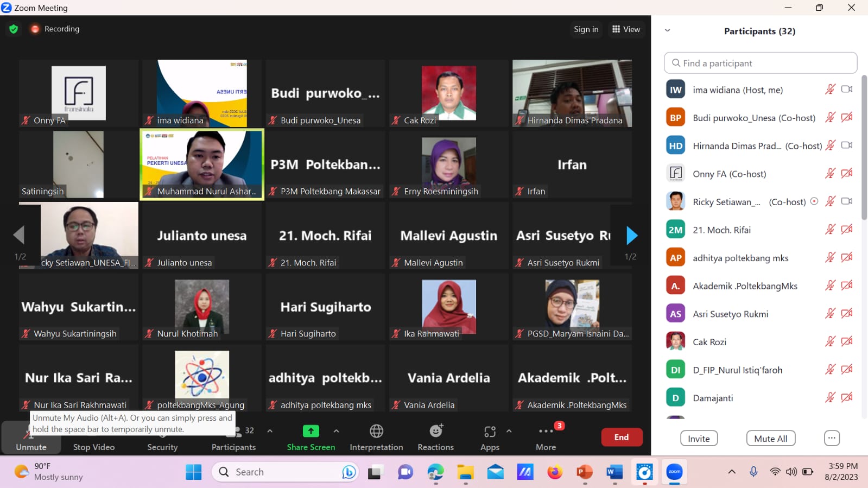Open PowerPoint from the taskbar
The width and height of the screenshot is (868, 488).
coord(584,472)
